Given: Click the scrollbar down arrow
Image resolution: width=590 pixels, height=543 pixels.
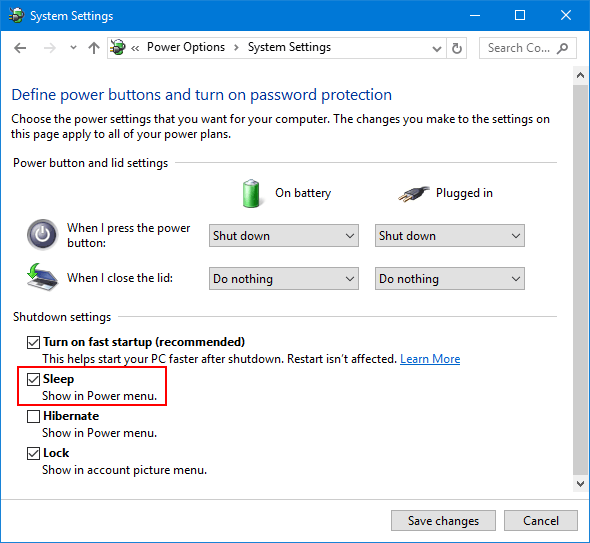Looking at the screenshot, I should coord(580,484).
